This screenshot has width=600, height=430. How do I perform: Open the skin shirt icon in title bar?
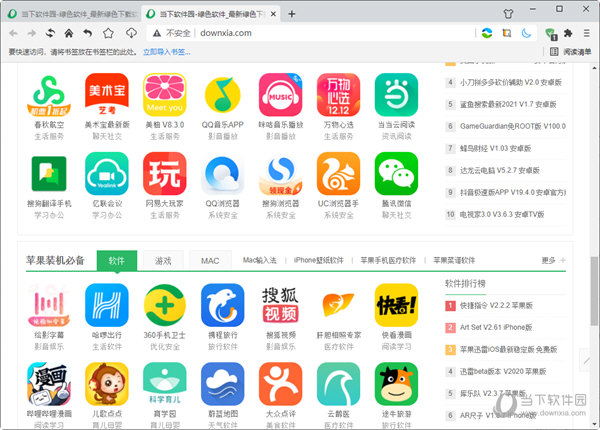tap(508, 14)
